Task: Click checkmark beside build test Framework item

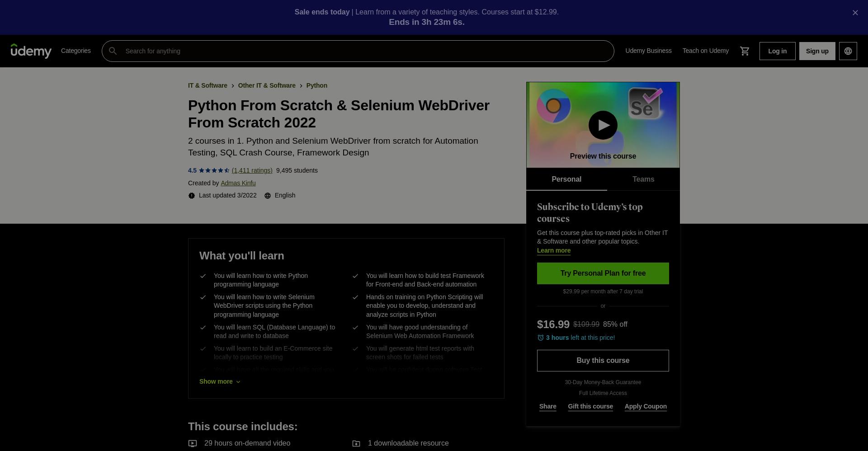Action: (x=355, y=276)
